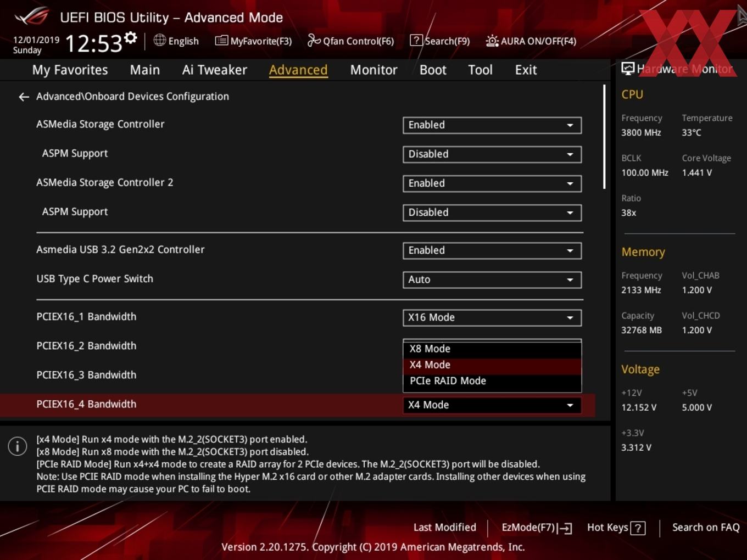Screen dimensions: 747x560
Task: Open PCIEX16_1 Bandwidth X16 Mode dropdown
Action: click(x=492, y=317)
